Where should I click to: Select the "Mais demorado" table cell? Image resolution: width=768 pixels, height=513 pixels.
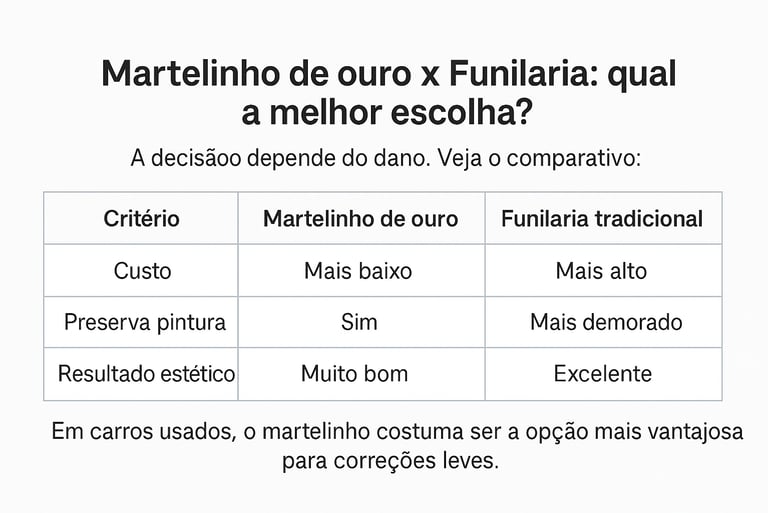tap(606, 322)
